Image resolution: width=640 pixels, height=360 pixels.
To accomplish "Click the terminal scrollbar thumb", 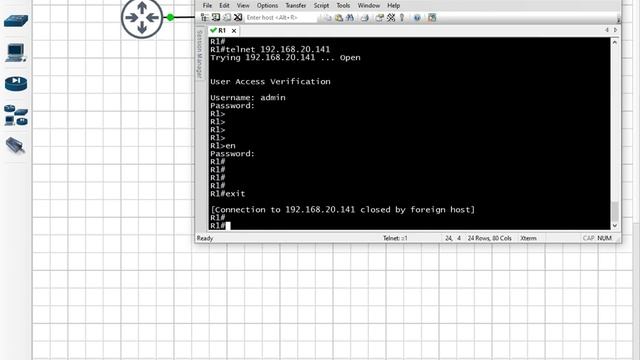I will click(x=615, y=211).
